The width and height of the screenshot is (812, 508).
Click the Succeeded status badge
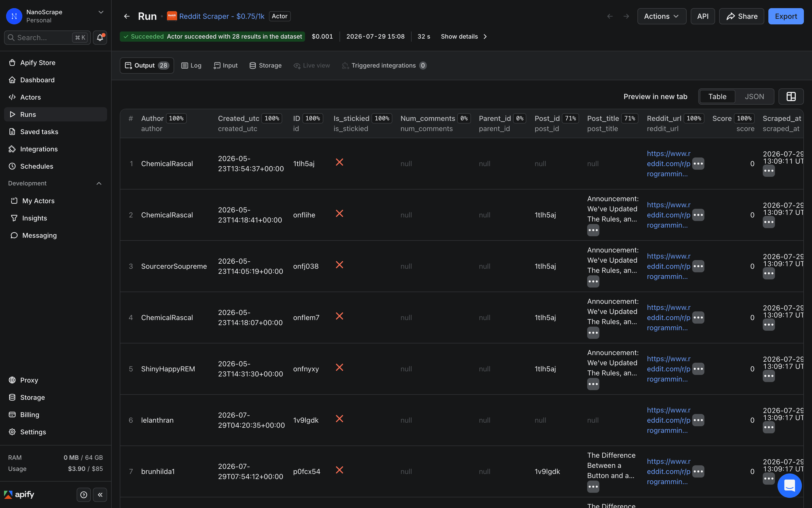pyautogui.click(x=212, y=37)
